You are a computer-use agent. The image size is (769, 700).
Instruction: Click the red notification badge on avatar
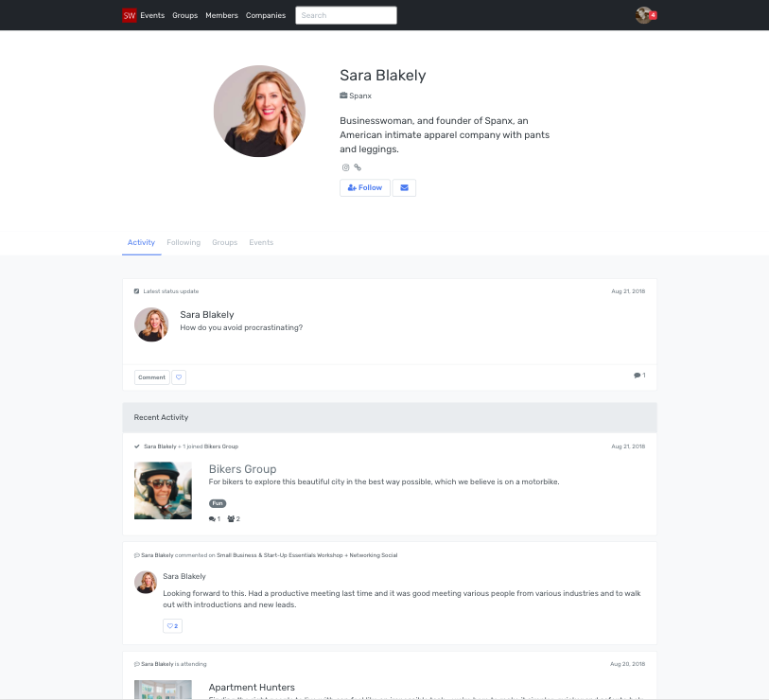click(x=654, y=15)
